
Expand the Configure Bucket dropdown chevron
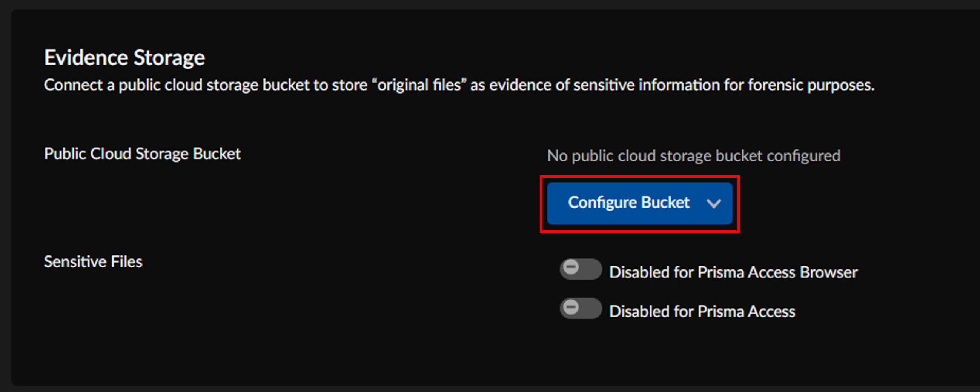click(x=714, y=204)
